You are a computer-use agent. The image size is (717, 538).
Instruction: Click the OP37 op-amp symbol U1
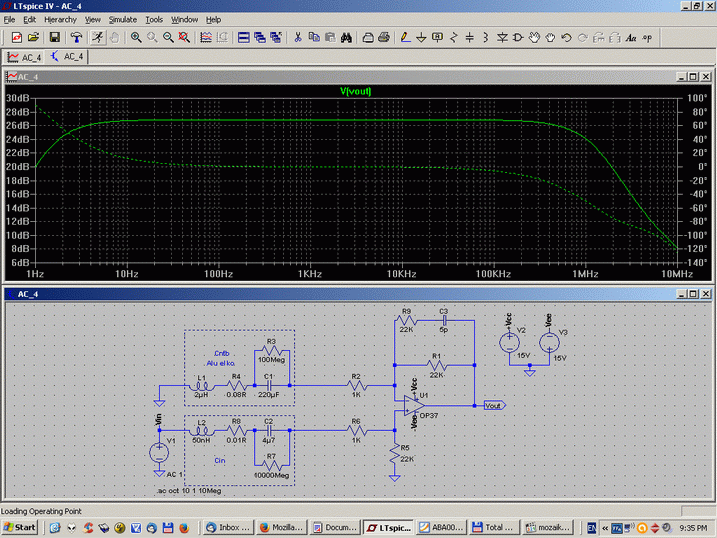pos(414,405)
